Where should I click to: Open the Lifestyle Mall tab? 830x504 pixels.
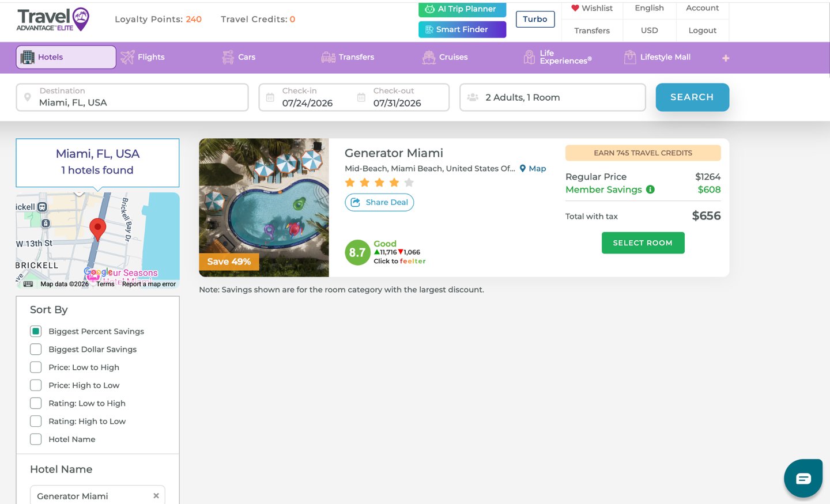pos(657,57)
